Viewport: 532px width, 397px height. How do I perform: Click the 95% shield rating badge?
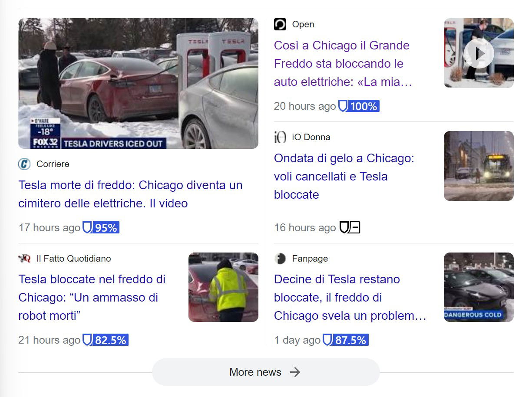coord(101,227)
